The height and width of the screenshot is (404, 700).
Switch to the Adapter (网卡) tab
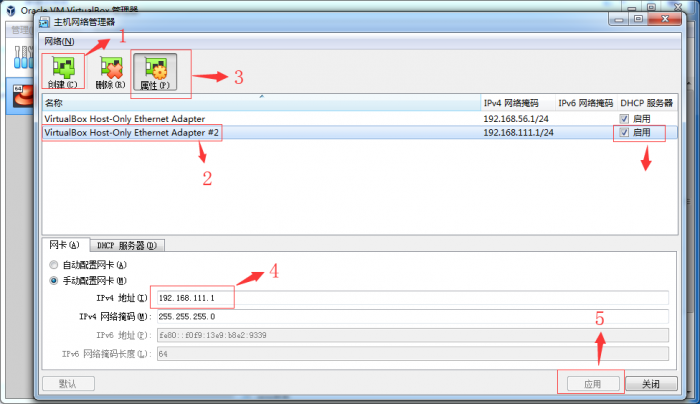click(65, 245)
